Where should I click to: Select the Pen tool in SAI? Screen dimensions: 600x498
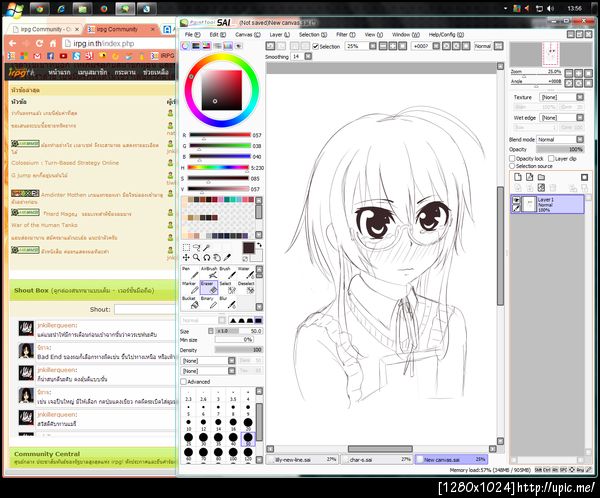pos(190,273)
